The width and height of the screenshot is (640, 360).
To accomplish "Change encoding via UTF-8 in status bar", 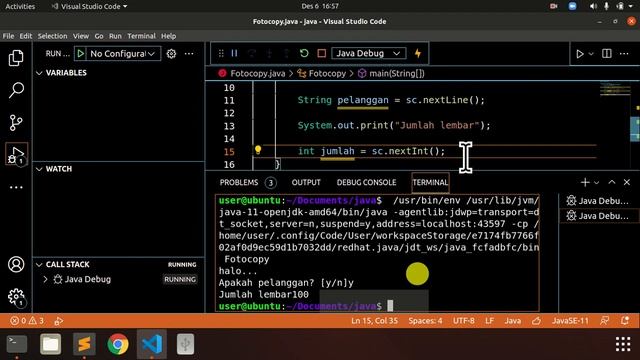I will pyautogui.click(x=464, y=321).
